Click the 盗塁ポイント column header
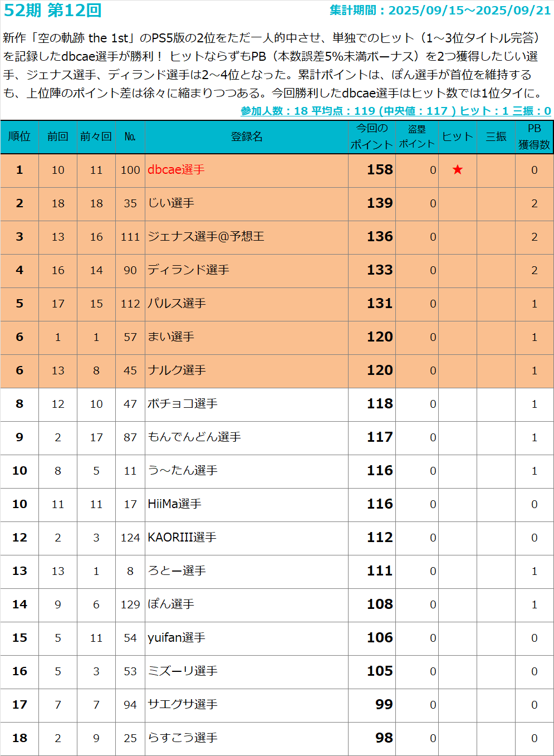The height and width of the screenshot is (756, 554). 416,136
